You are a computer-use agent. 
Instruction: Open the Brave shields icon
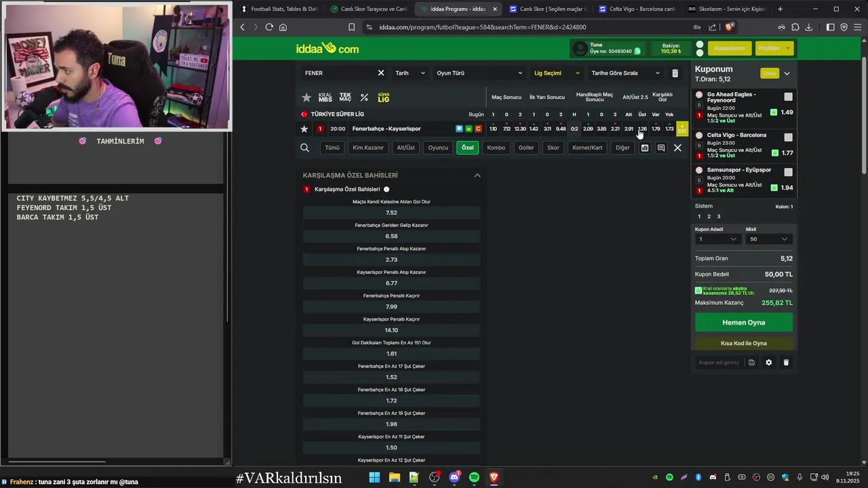(x=729, y=27)
